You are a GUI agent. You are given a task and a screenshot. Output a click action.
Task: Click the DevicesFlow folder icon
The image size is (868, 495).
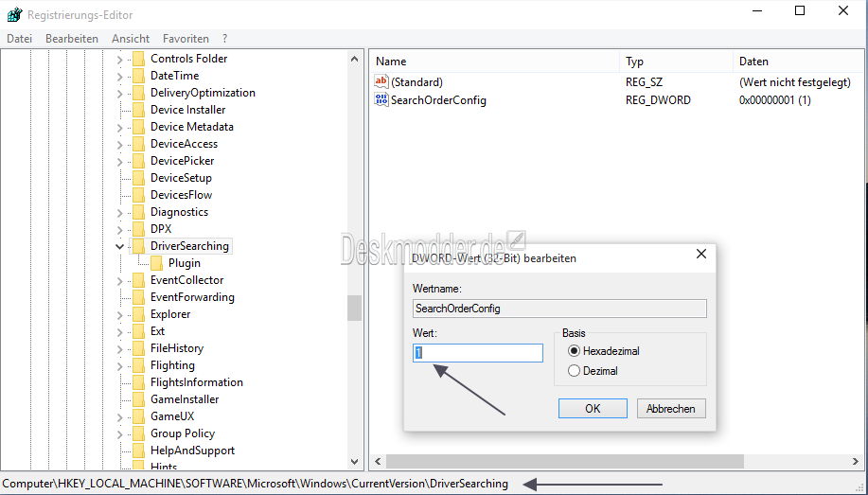[x=139, y=195]
